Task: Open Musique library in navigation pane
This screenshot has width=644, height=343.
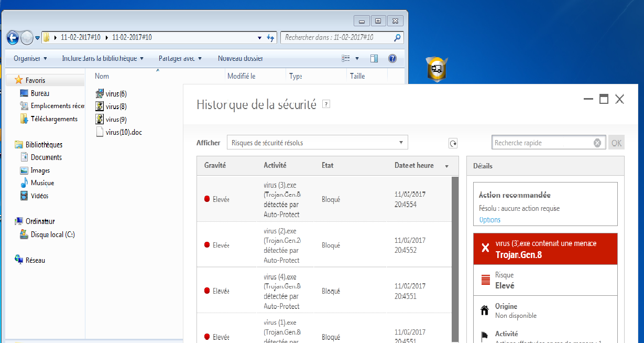Action: 37,183
